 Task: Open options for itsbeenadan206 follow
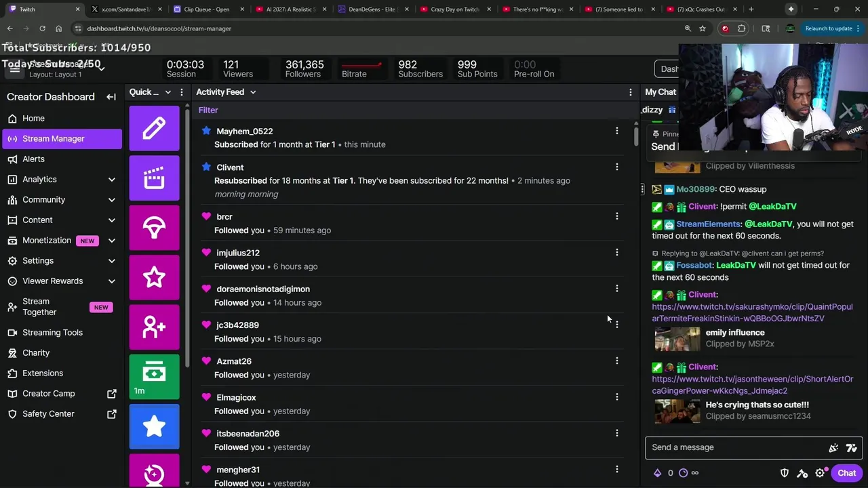617,433
